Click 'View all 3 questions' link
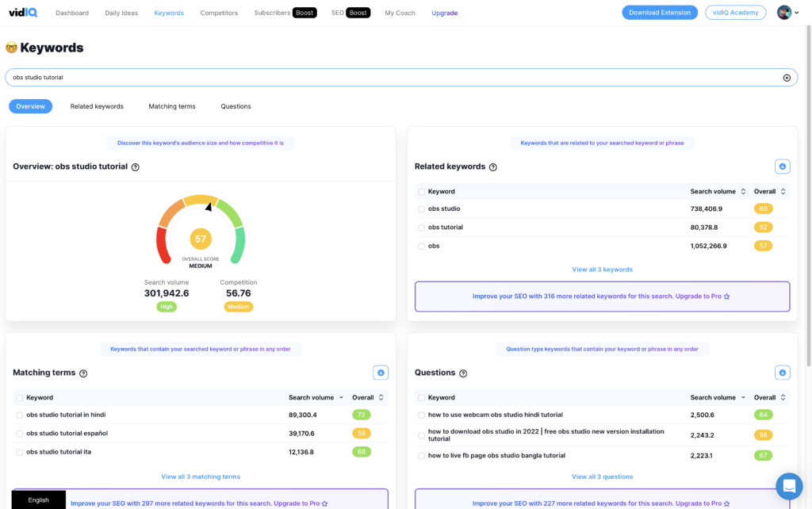 pos(603,476)
